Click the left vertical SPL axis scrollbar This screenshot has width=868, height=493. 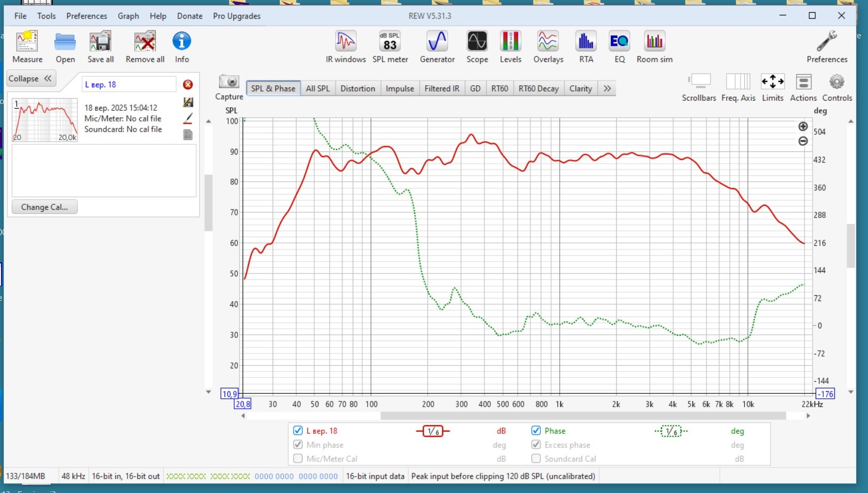click(208, 203)
